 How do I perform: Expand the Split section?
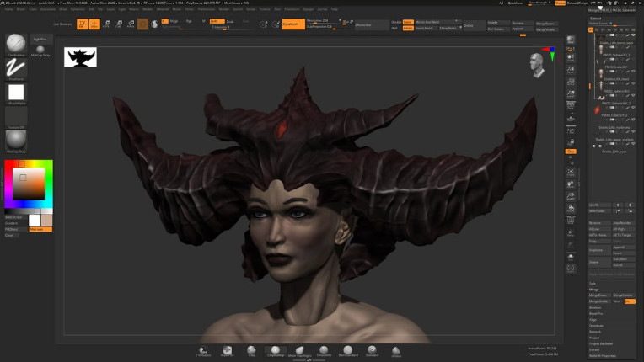pos(593,284)
